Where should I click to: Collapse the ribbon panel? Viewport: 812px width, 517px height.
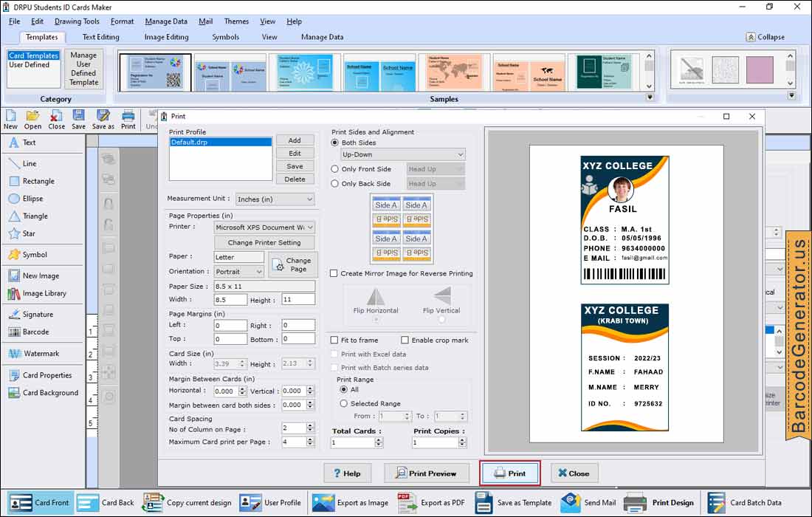coord(765,38)
